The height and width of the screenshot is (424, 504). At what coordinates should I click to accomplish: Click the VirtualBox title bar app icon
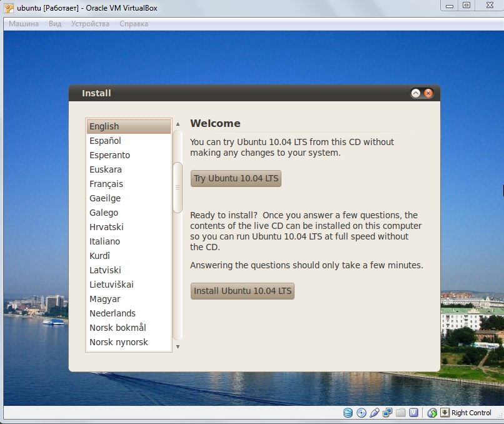coord(9,8)
